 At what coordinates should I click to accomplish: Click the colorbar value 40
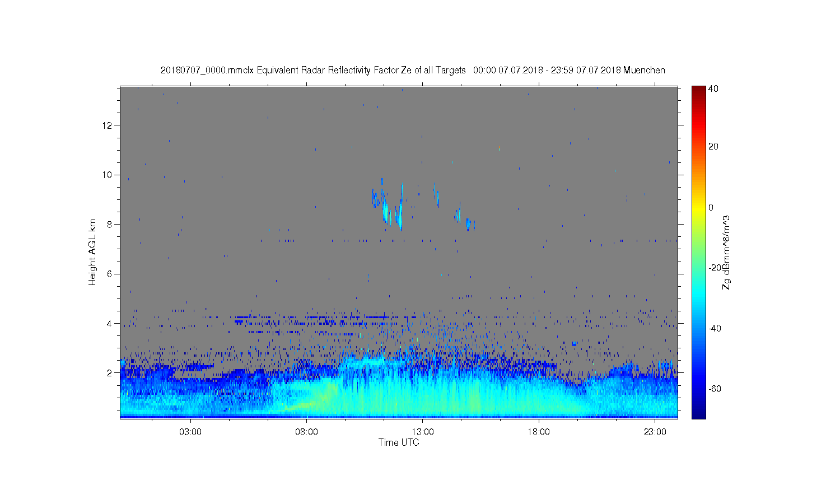point(713,89)
